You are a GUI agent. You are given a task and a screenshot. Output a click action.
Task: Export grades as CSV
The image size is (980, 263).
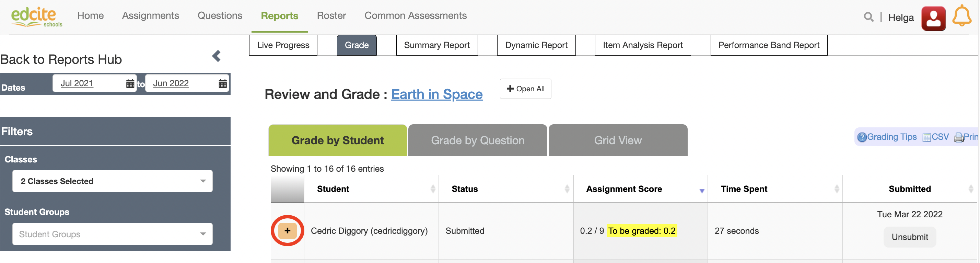[935, 137]
